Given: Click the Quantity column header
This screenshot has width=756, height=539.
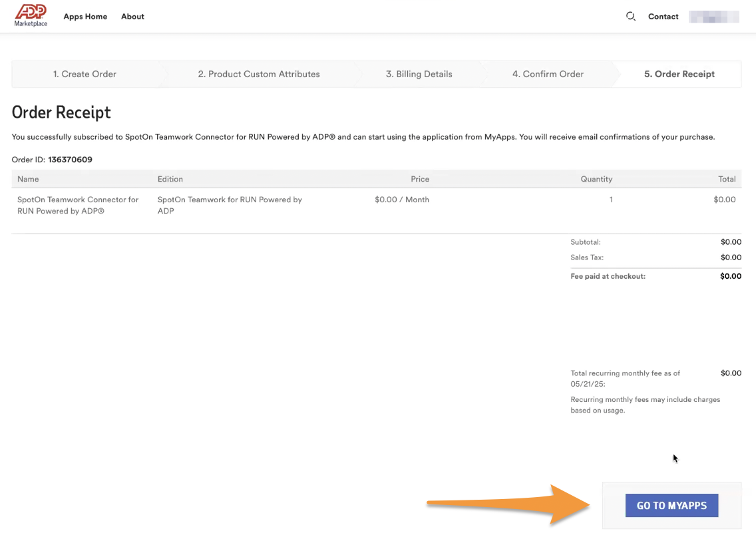Looking at the screenshot, I should [x=596, y=179].
